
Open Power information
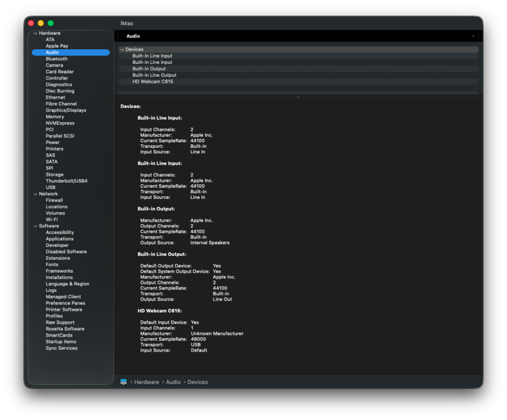(x=53, y=143)
